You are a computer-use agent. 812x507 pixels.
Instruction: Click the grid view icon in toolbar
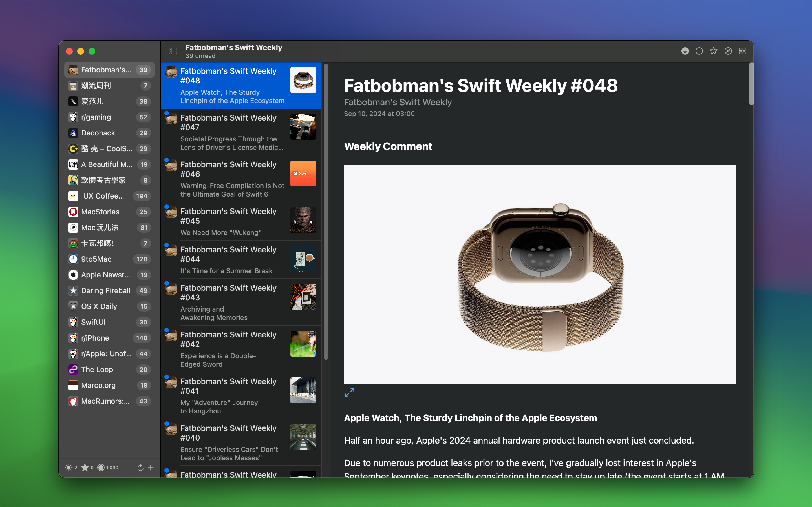[x=742, y=51]
